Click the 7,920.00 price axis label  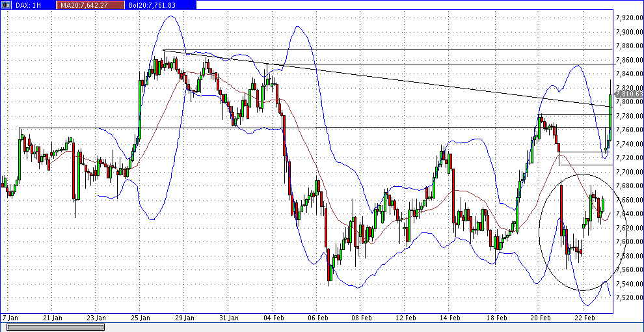click(628, 18)
